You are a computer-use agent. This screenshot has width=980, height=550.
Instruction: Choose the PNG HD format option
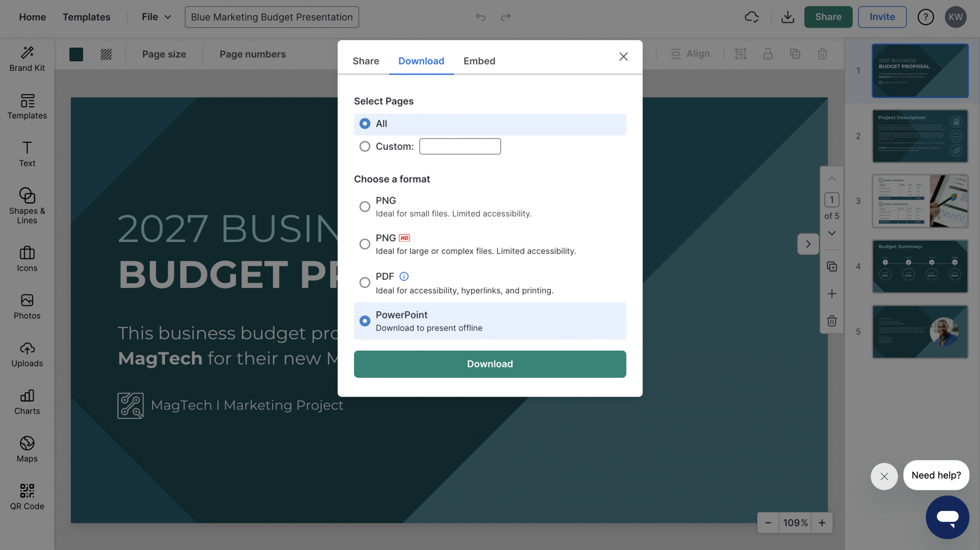point(365,244)
